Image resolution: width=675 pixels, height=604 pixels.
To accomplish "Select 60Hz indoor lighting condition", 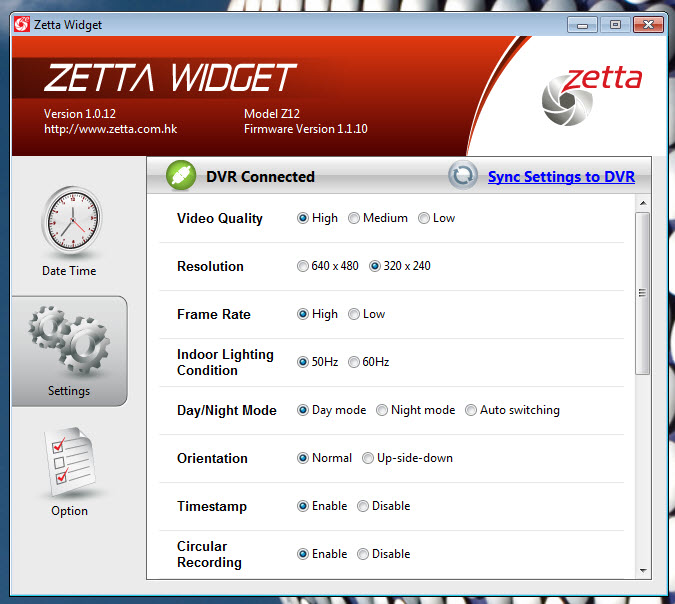I will click(354, 362).
